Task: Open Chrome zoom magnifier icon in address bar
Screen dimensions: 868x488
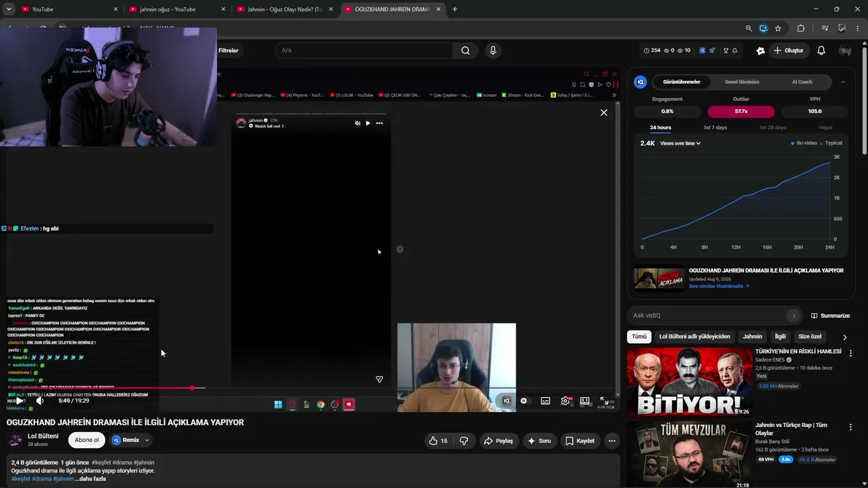Action: point(749,28)
